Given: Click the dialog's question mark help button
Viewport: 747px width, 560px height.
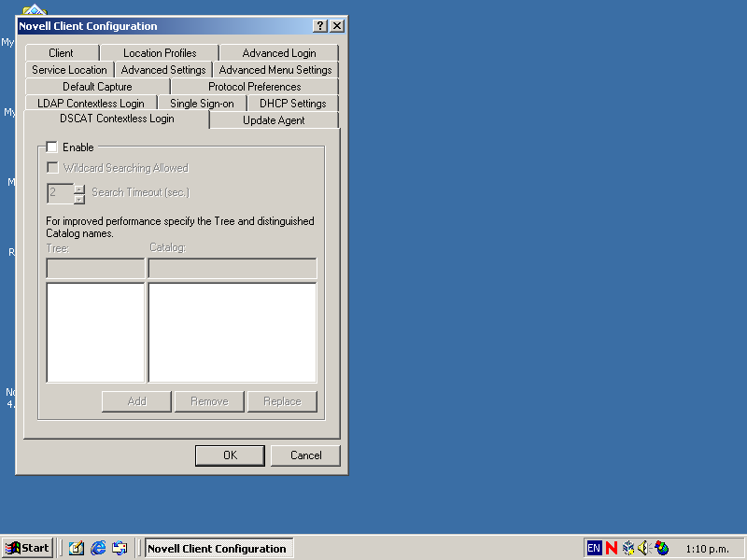Looking at the screenshot, I should (320, 26).
